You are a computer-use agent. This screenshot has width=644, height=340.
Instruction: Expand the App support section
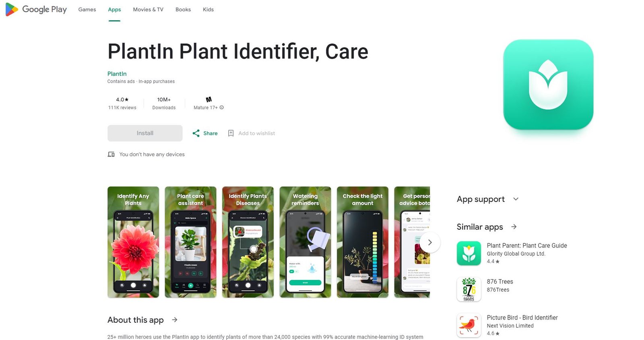(516, 199)
